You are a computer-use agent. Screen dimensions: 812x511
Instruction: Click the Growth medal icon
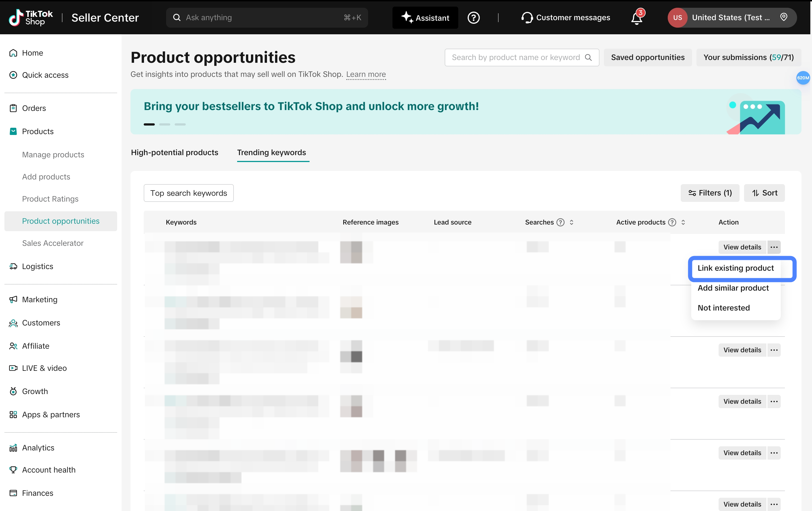pos(13,391)
